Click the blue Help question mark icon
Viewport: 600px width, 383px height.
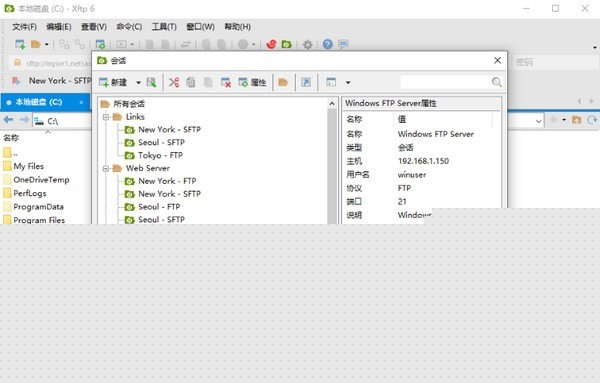click(x=328, y=44)
